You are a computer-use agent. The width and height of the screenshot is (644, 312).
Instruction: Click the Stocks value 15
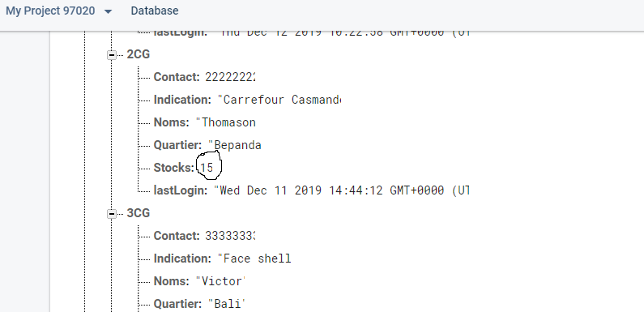pos(207,168)
